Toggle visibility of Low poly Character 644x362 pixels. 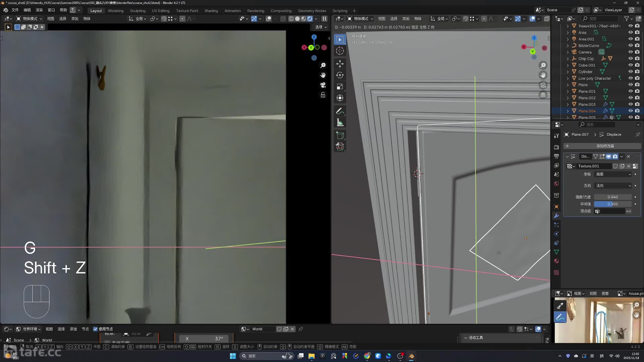(x=630, y=78)
